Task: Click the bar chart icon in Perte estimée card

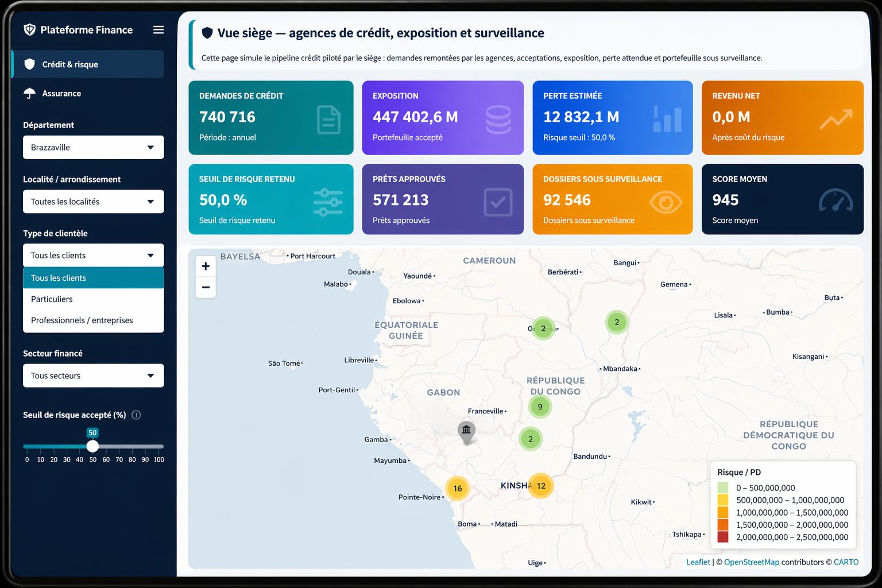Action: point(668,119)
